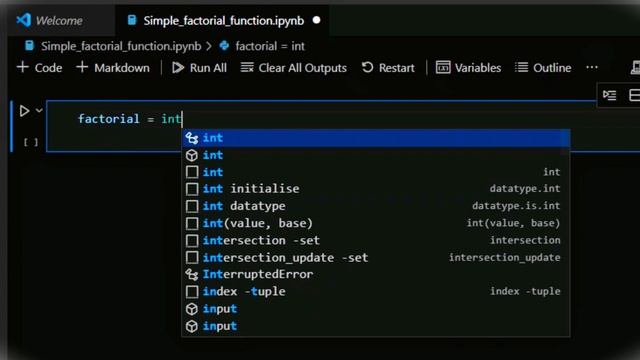640x360 pixels.
Task: Select the second 'int' suggestion with the cube icon
Action: (376, 155)
